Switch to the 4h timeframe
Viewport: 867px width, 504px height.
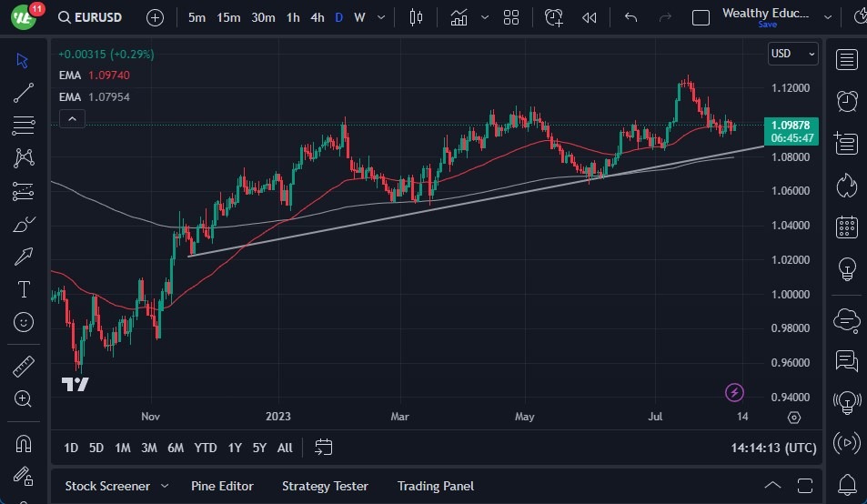(317, 17)
